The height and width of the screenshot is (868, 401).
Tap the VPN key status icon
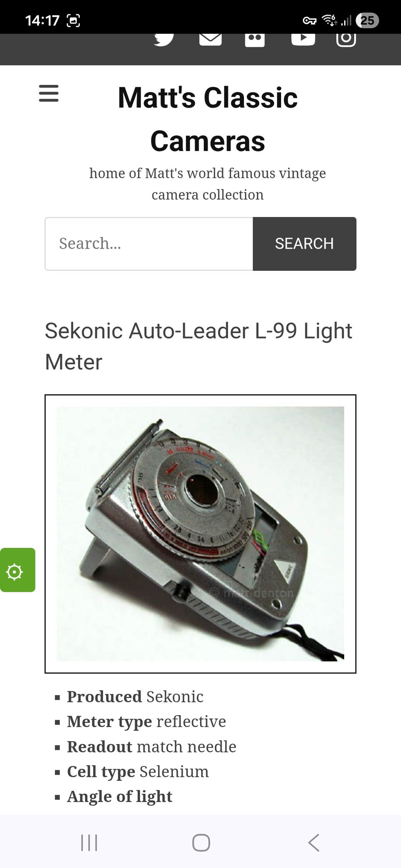click(310, 20)
